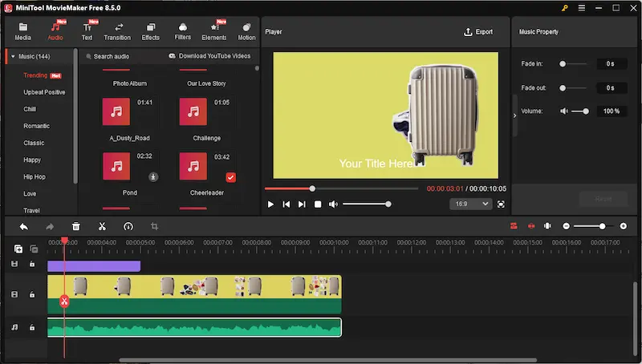Screen dimensions: 642x364
Task: Click the Split scissors tool in timeline toolbar
Action: (102, 227)
